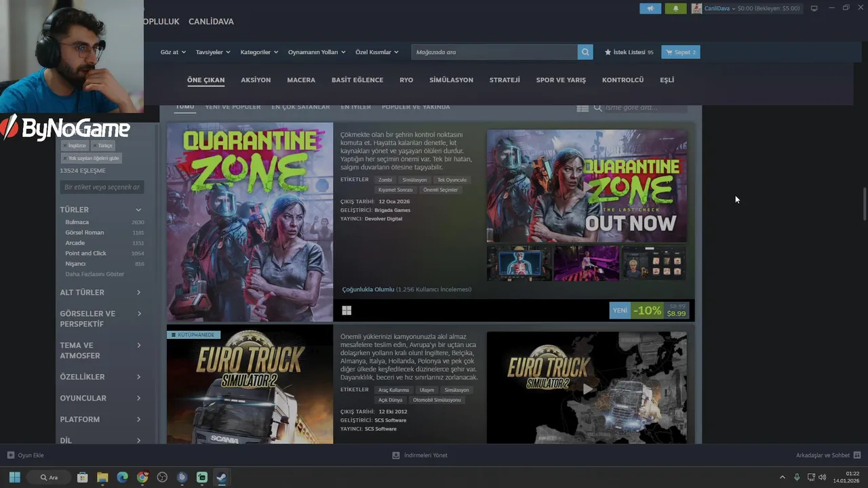Image resolution: width=868 pixels, height=488 pixels.
Task: Play the Euro Truck Simulator 2 video
Action: click(587, 388)
